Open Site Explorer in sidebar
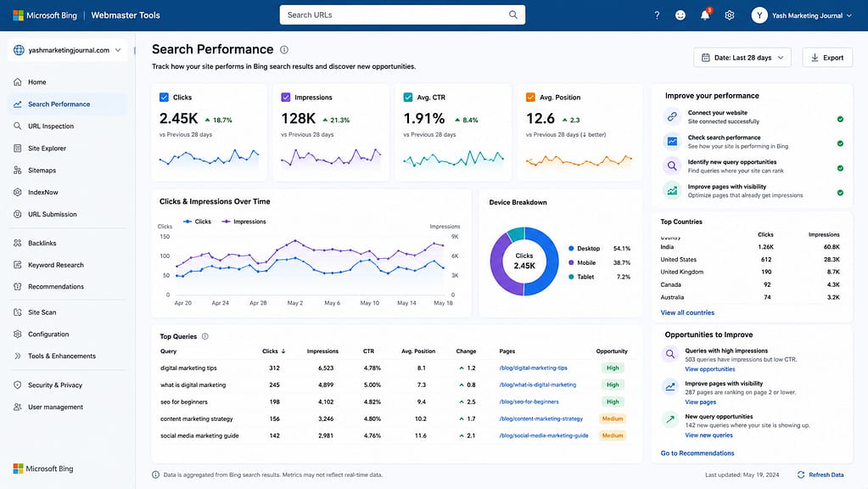This screenshot has width=868, height=489. click(47, 149)
